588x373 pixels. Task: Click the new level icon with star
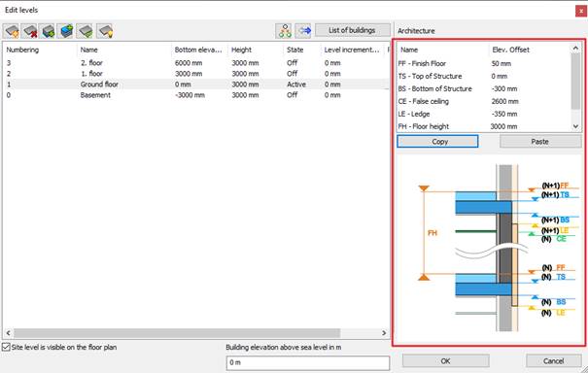[12, 31]
